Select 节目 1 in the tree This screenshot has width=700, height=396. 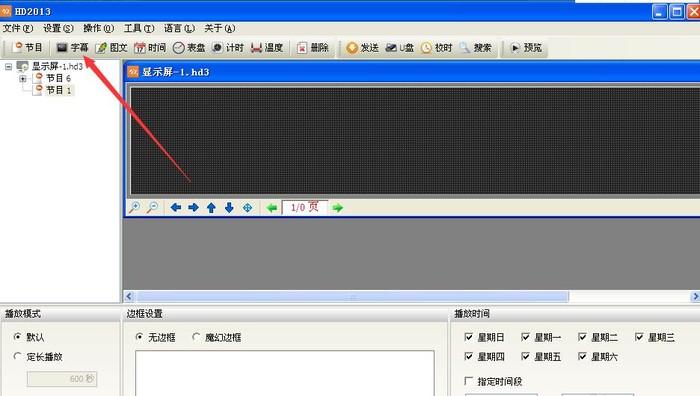coord(58,90)
